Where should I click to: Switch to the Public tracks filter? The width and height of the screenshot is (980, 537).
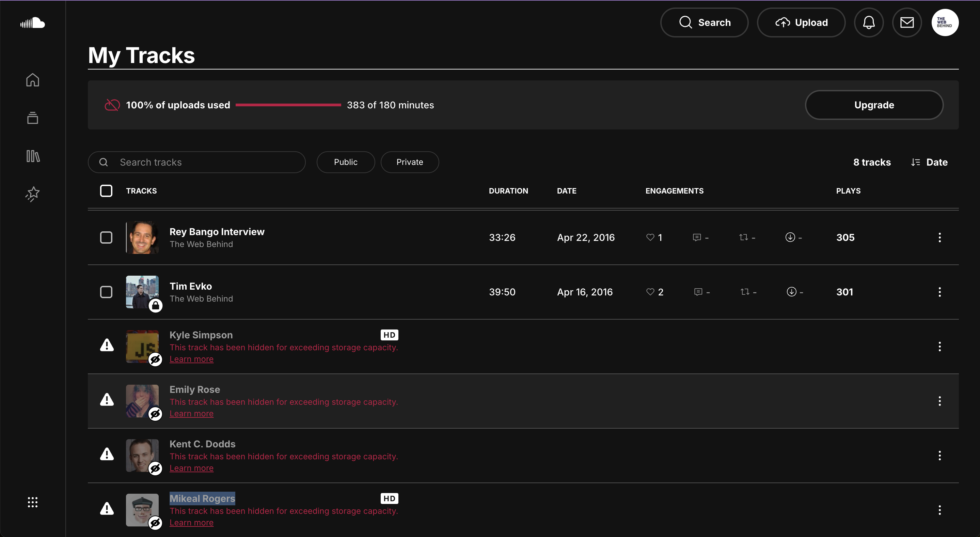coord(345,162)
